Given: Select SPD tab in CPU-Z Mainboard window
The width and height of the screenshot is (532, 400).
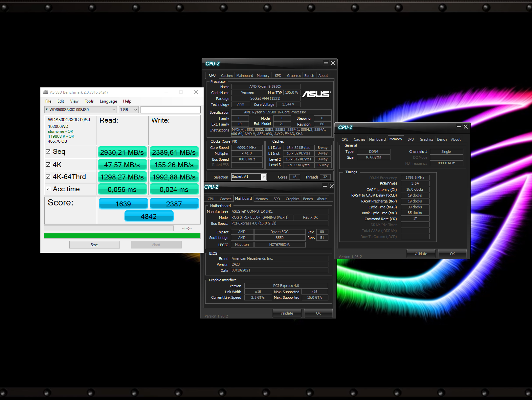Looking at the screenshot, I should point(277,199).
